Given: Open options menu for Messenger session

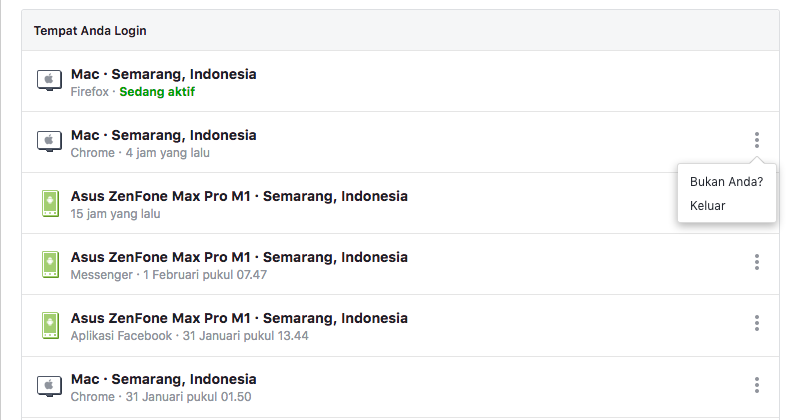Looking at the screenshot, I should coord(757,262).
